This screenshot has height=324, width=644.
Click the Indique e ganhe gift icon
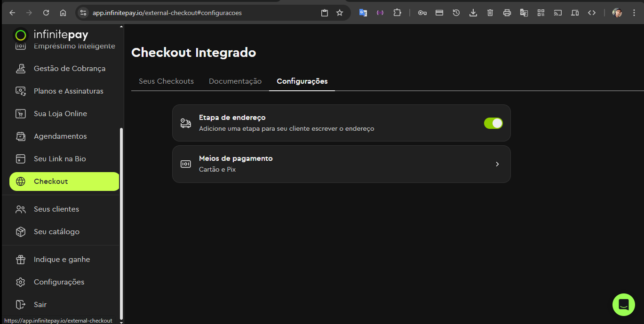coord(21,260)
